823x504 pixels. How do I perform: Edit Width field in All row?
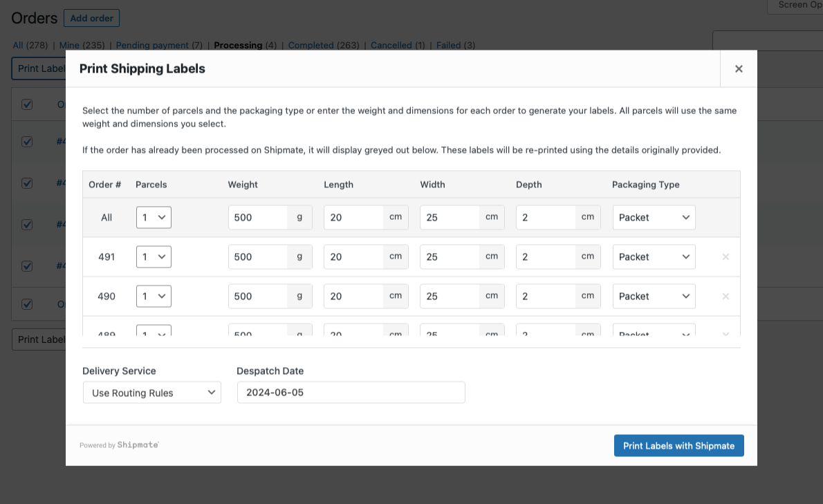click(450, 217)
